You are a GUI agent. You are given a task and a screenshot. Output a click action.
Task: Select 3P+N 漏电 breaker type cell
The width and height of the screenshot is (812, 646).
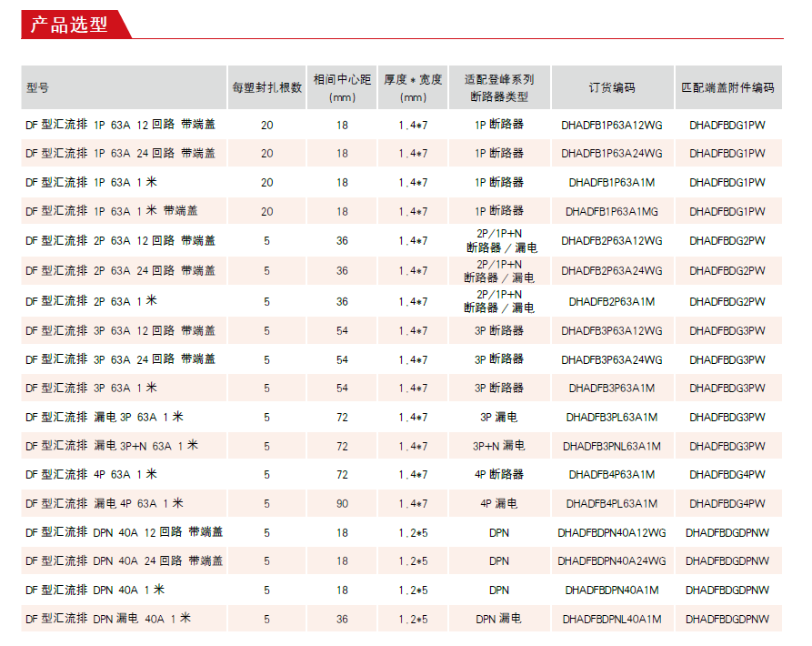coord(498,446)
